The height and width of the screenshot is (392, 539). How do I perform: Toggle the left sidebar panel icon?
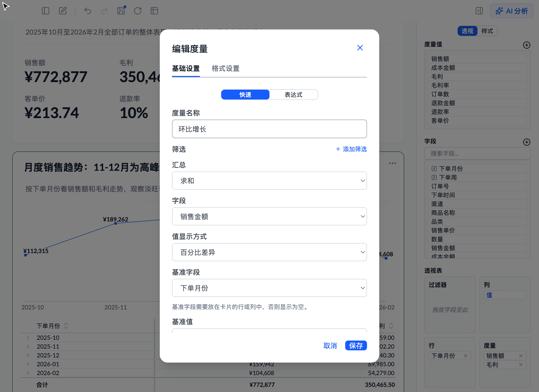46,11
